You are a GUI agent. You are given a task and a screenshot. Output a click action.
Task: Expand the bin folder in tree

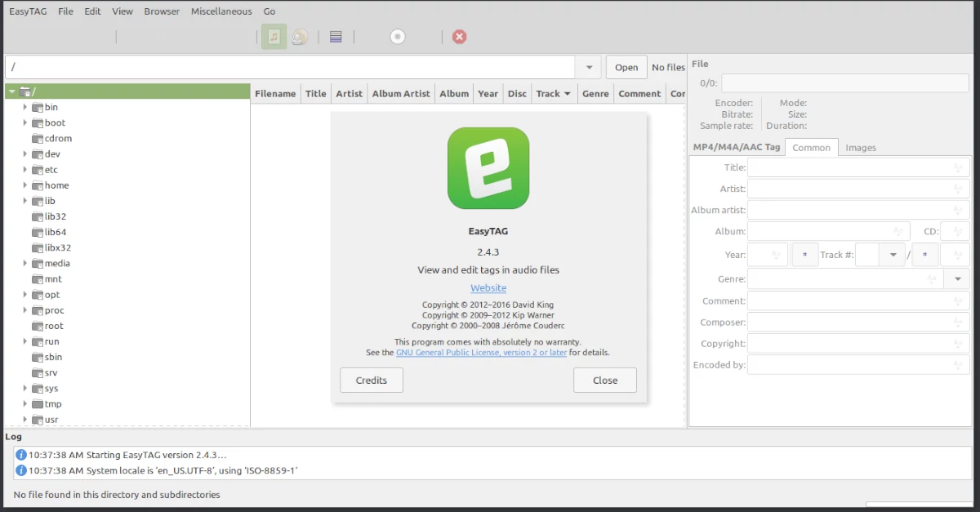click(x=25, y=107)
